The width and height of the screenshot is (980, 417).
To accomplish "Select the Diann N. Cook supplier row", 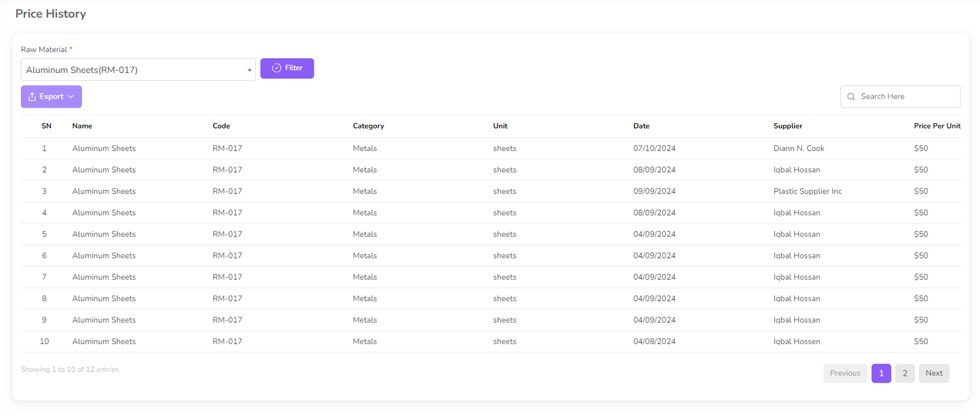I will point(799,148).
